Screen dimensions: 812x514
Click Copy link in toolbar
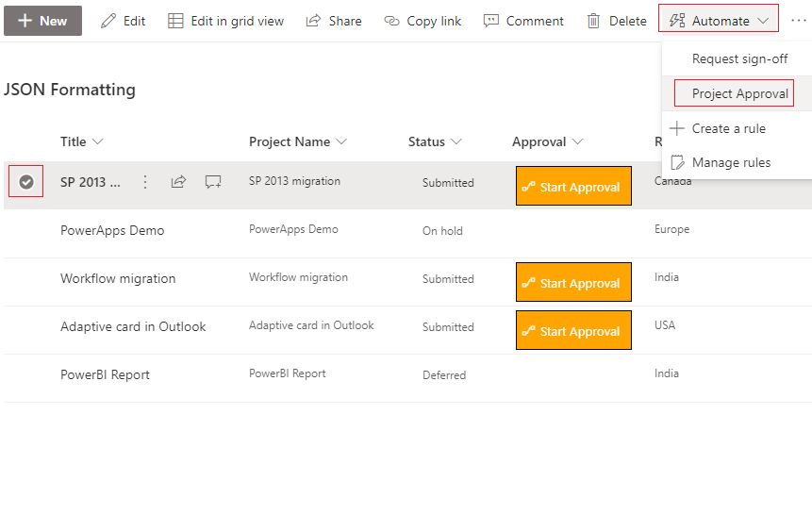423,21
